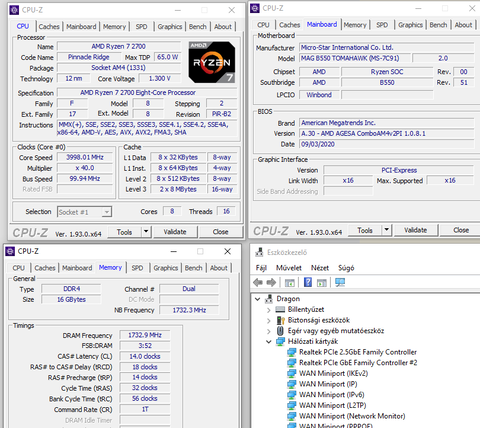The image size is (480, 428).
Task: Open About tab in CPU window
Action: [x=223, y=27]
